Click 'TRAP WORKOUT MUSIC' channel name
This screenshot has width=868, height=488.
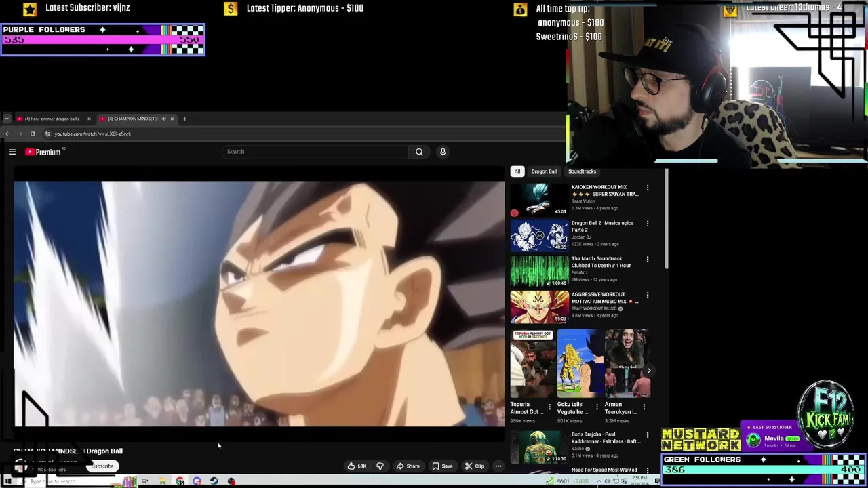594,308
